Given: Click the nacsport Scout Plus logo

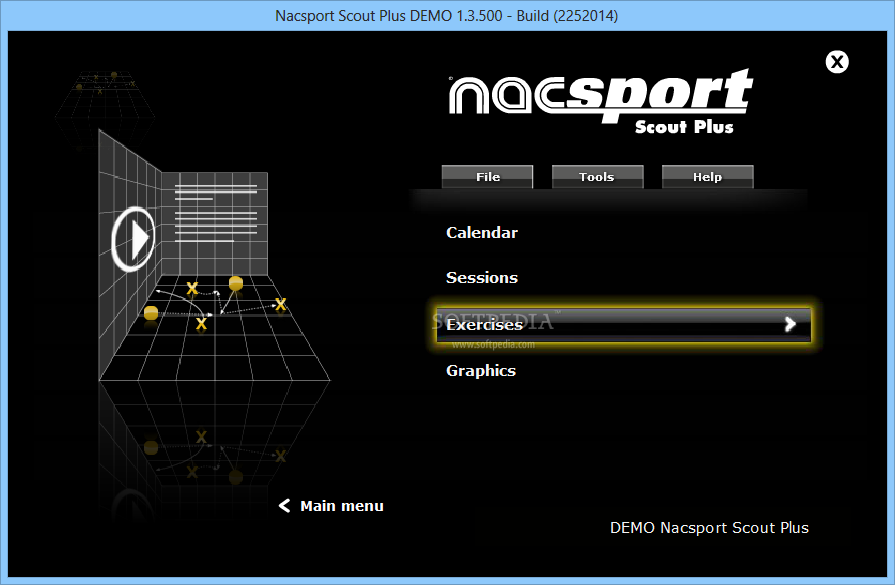Looking at the screenshot, I should [x=600, y=100].
